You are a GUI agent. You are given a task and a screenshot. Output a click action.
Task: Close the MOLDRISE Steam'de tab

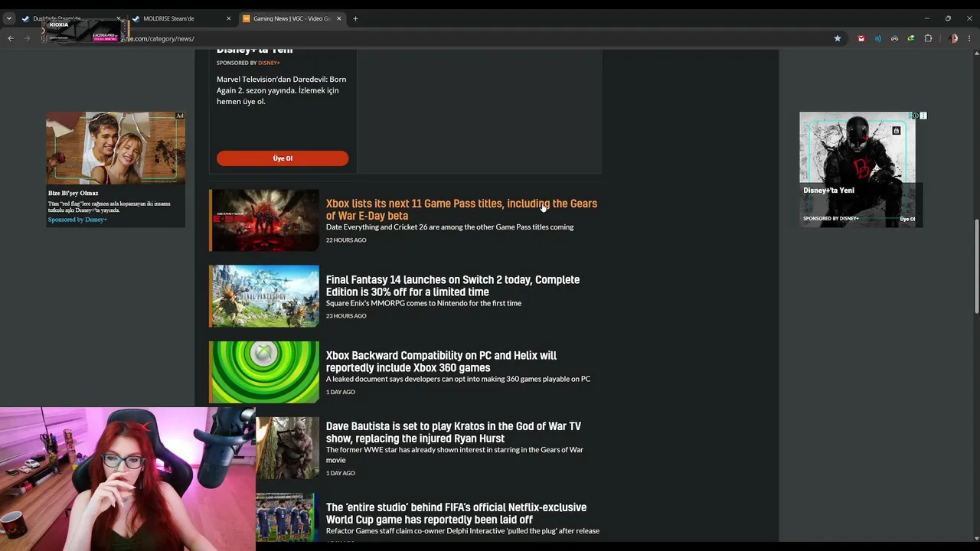pyautogui.click(x=228, y=18)
